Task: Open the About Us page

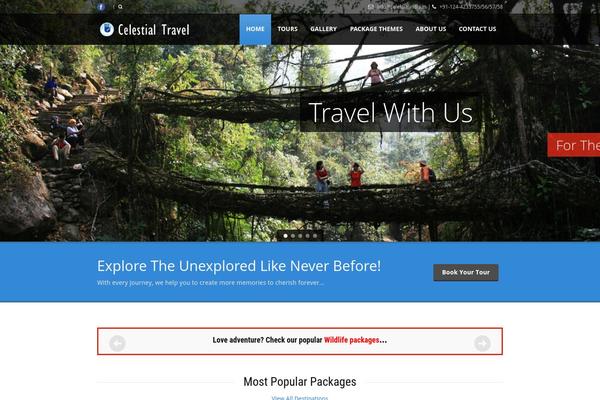Action: click(431, 29)
